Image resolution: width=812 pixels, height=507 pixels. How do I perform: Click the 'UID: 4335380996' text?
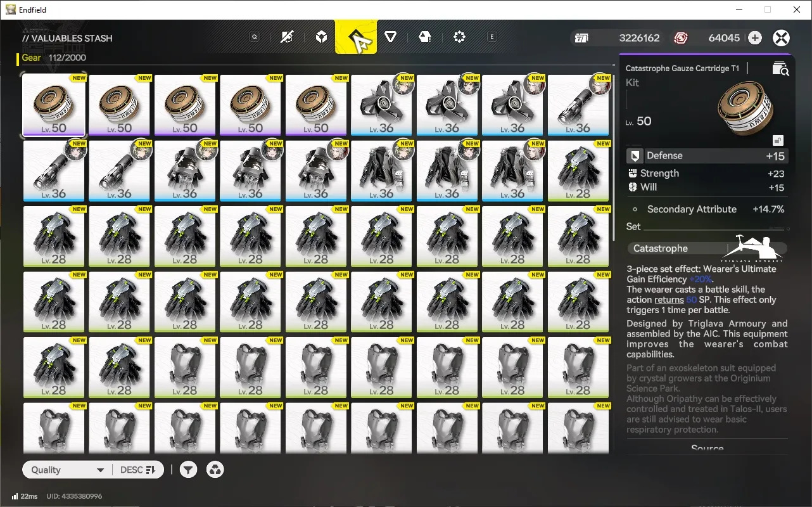tap(74, 496)
